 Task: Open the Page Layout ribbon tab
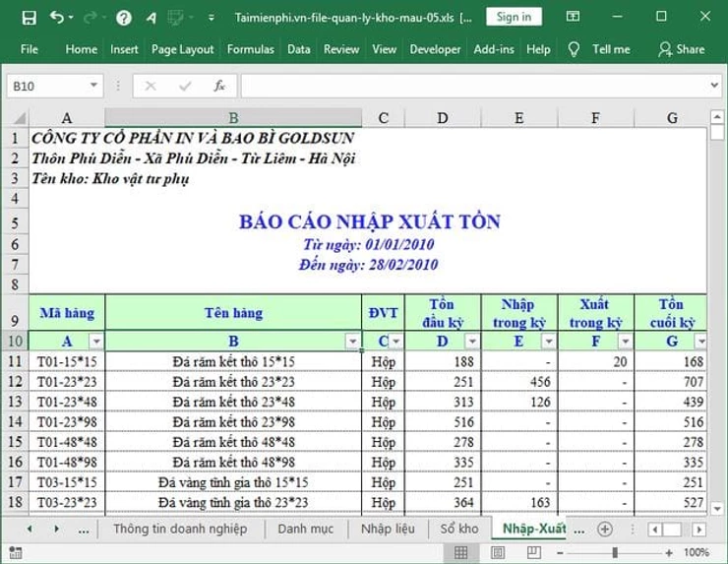[182, 49]
